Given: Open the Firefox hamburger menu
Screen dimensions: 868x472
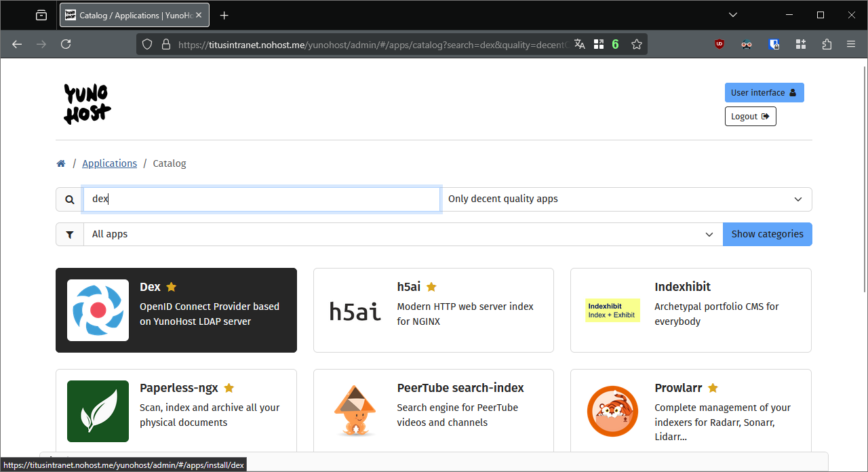Looking at the screenshot, I should pos(851,44).
